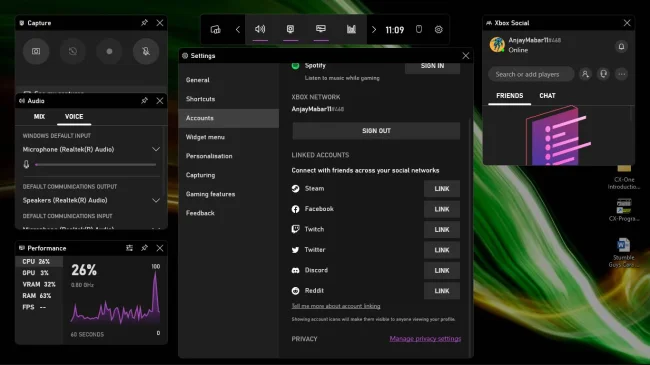Open Shortcuts settings section

pyautogui.click(x=228, y=99)
